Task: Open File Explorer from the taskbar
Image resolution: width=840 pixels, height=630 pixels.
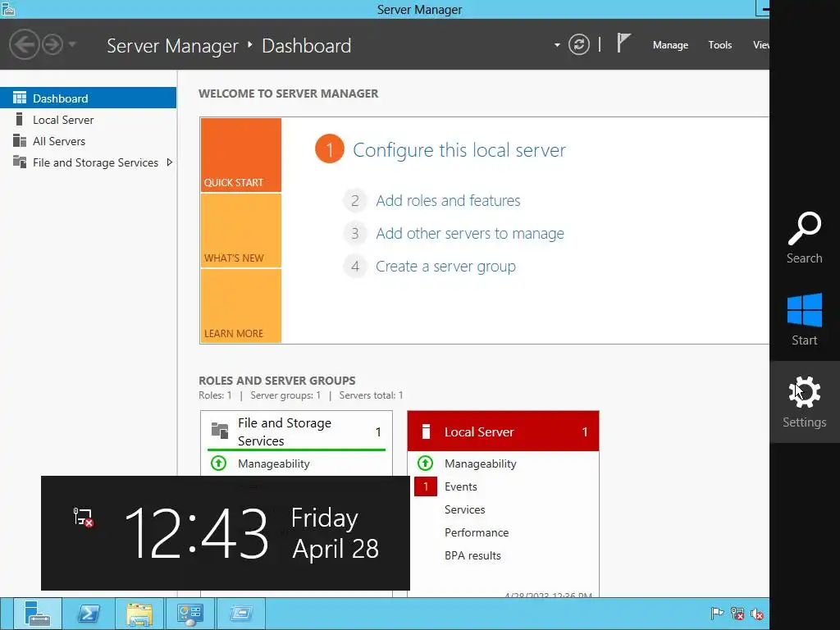Action: pyautogui.click(x=139, y=614)
